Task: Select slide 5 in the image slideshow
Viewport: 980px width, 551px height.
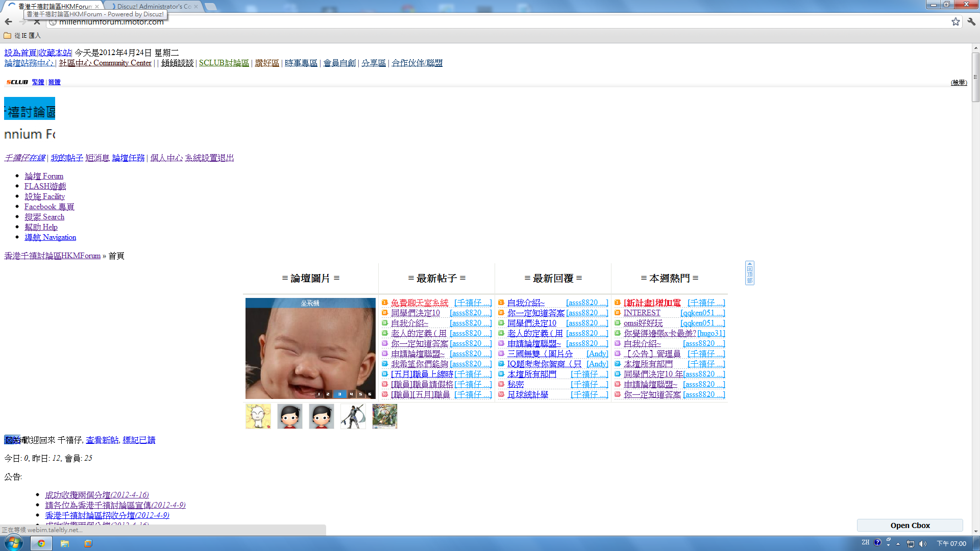Action: [x=360, y=394]
